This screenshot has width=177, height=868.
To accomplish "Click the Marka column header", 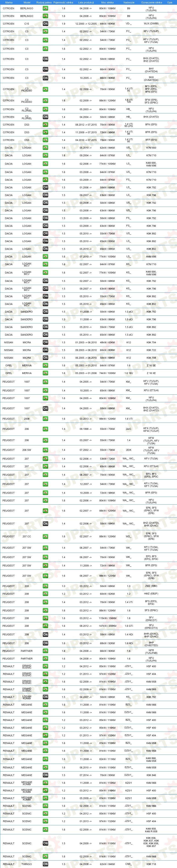I will point(9,2).
